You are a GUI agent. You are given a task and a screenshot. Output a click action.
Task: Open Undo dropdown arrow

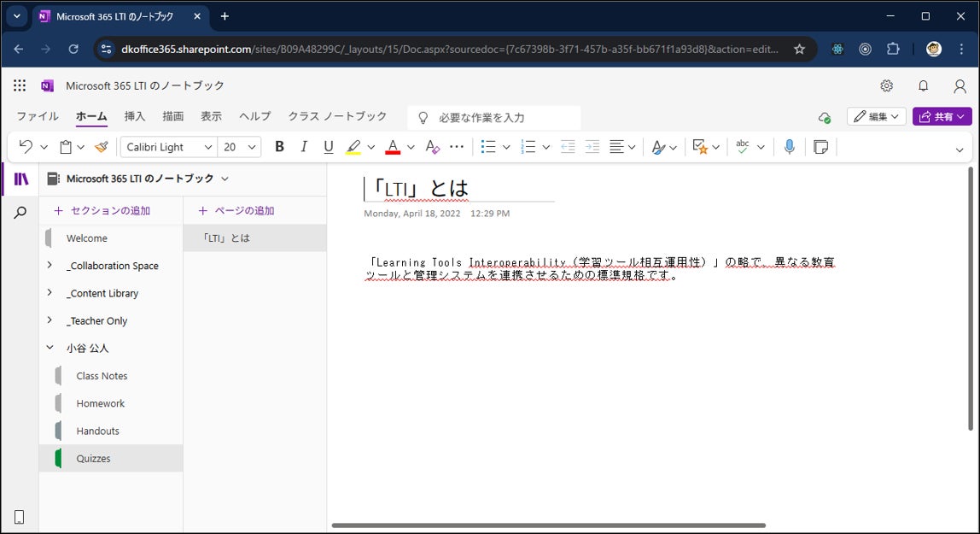point(44,148)
